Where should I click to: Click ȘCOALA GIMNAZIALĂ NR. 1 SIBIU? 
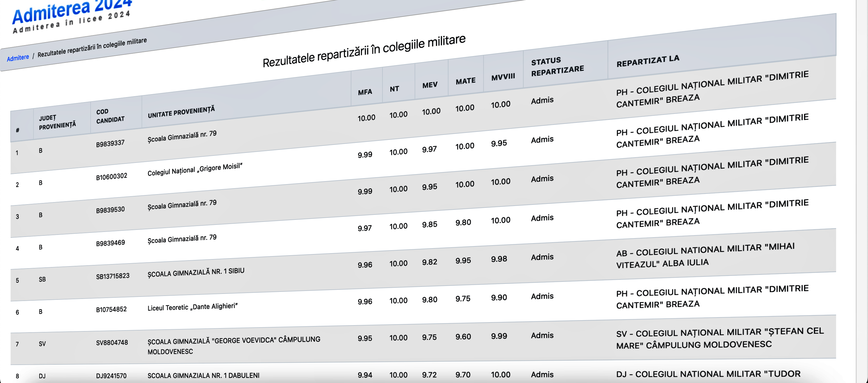pyautogui.click(x=196, y=272)
